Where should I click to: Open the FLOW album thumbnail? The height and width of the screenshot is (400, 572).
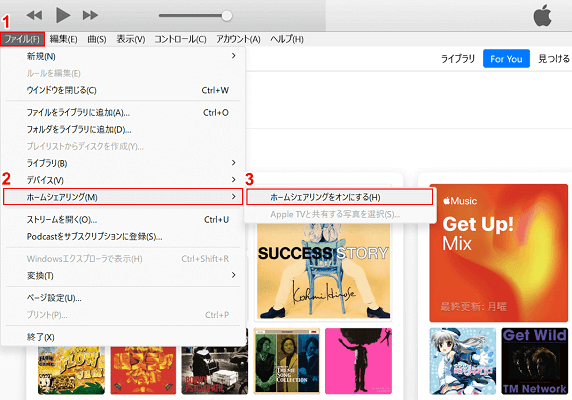(71, 370)
